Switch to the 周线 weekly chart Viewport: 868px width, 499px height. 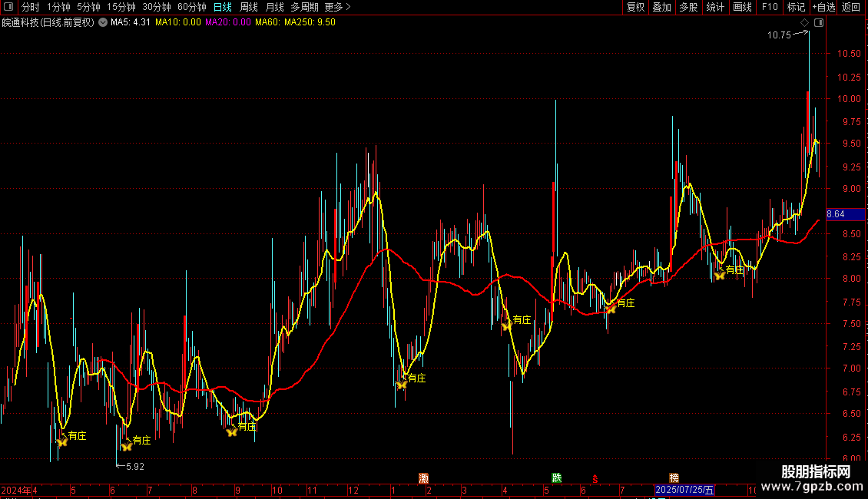249,7
